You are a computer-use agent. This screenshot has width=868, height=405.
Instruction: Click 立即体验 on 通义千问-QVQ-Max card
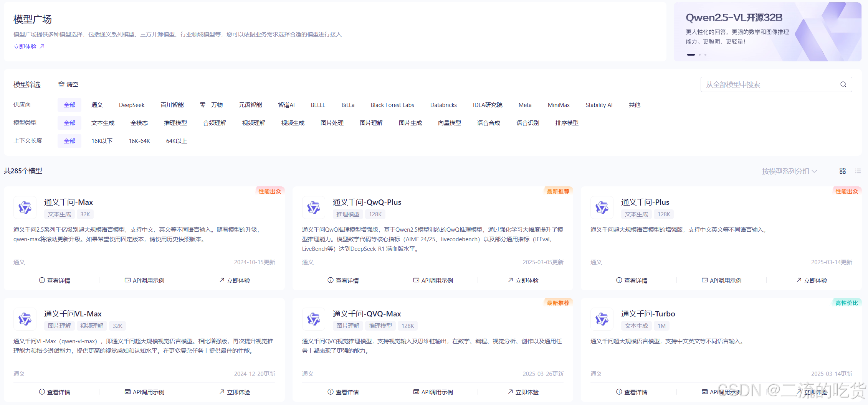click(523, 392)
